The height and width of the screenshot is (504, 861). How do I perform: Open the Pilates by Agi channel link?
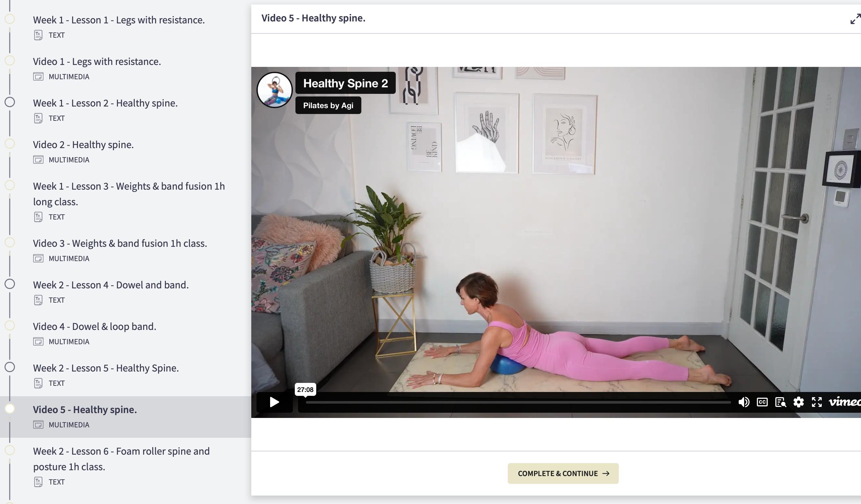point(328,105)
